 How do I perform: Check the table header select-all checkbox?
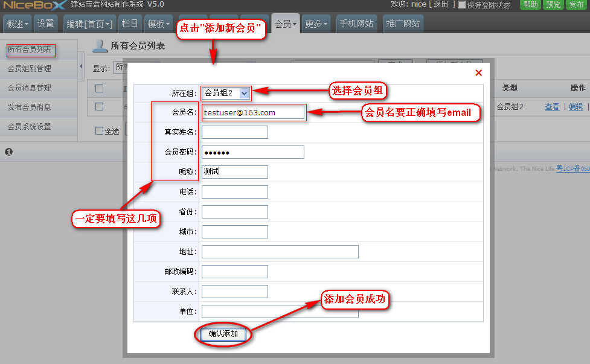coord(100,88)
